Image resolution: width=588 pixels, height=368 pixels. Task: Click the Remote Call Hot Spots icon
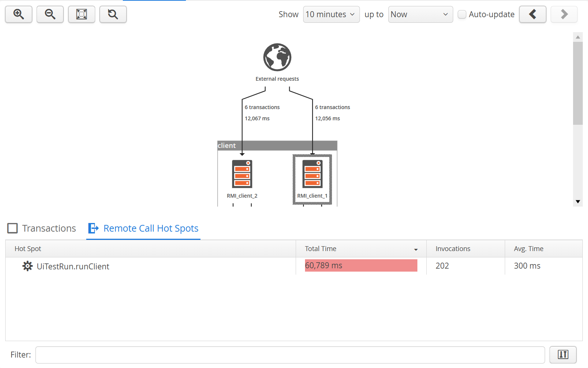point(93,228)
